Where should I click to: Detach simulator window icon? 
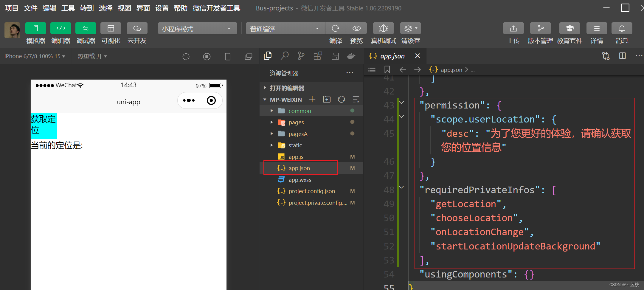(x=248, y=56)
